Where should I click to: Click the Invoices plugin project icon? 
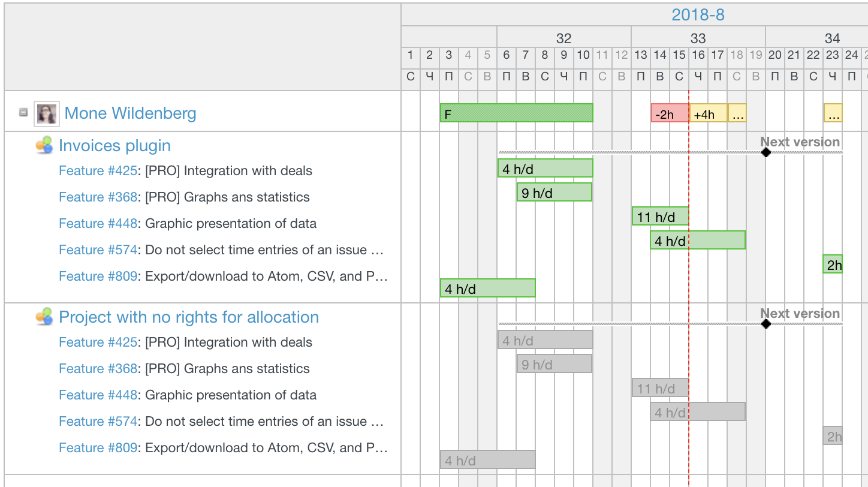tap(44, 146)
